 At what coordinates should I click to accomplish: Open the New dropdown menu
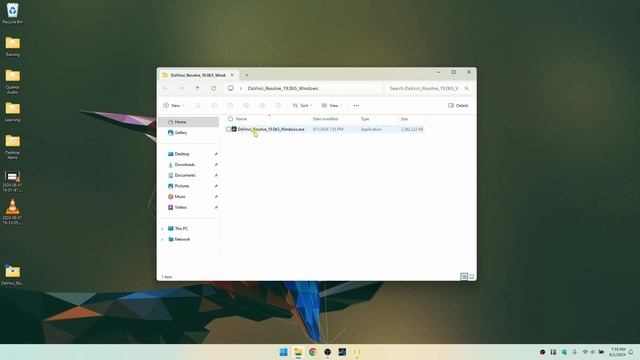[173, 105]
